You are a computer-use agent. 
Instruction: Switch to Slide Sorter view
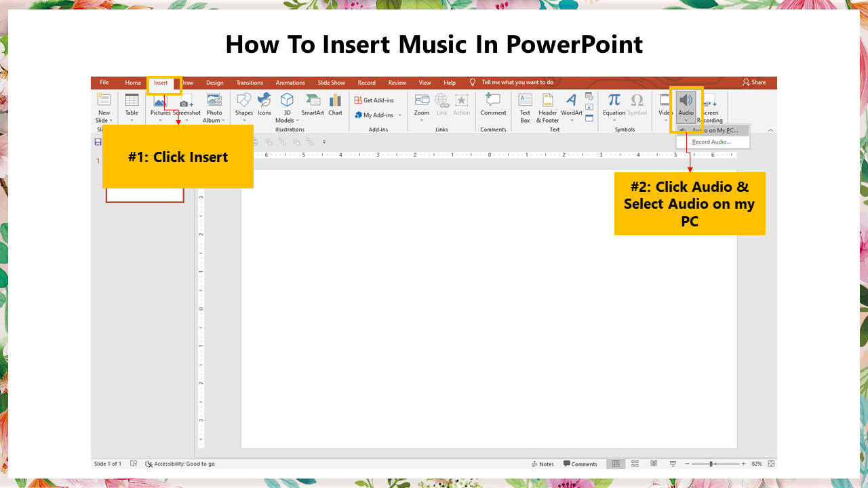(635, 464)
